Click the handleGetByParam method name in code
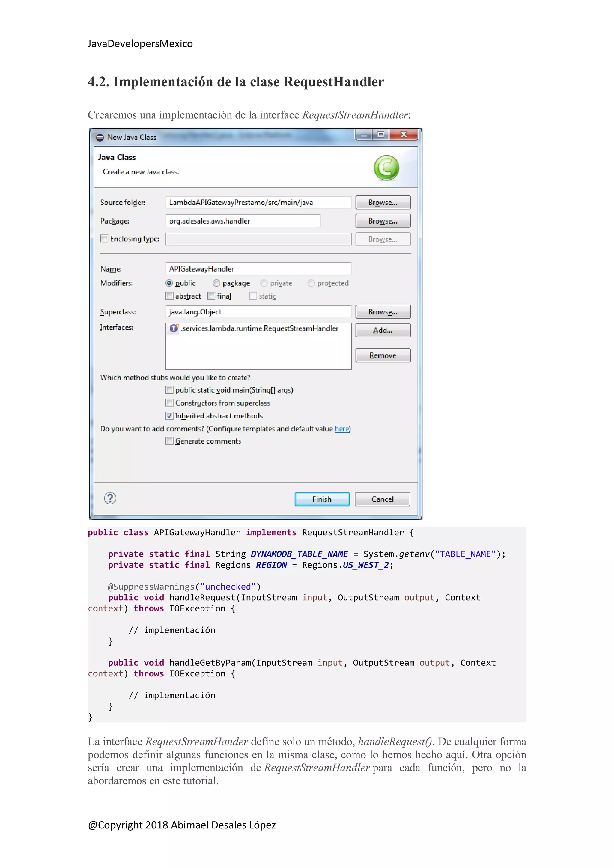This screenshot has height=868, width=614. point(210,663)
